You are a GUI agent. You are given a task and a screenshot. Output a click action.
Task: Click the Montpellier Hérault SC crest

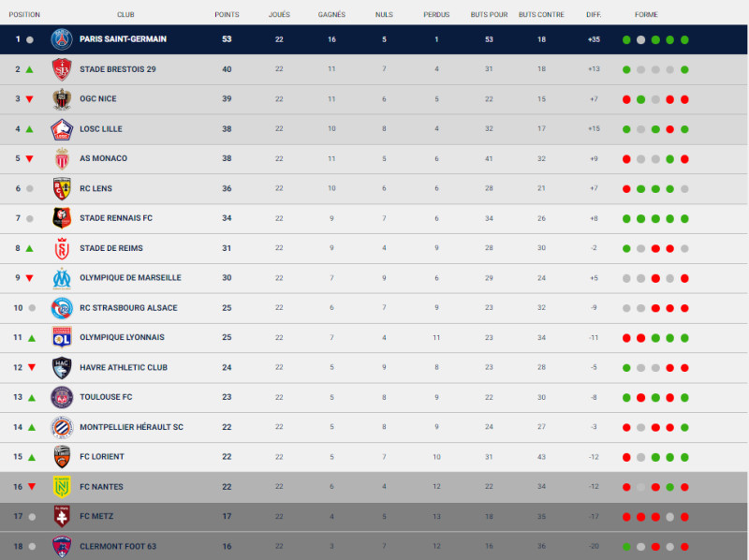[x=62, y=427]
